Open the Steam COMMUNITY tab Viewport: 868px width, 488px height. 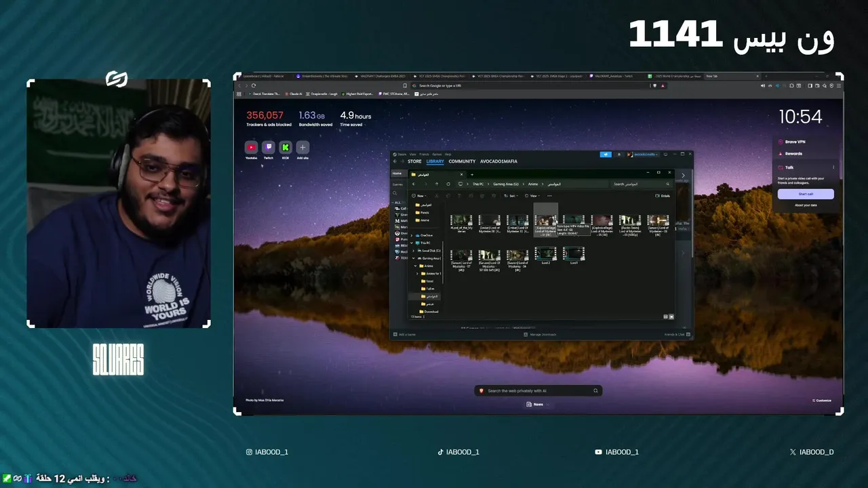pyautogui.click(x=462, y=161)
